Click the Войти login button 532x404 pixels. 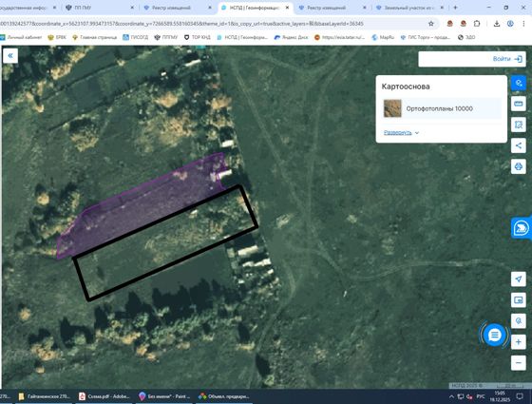pyautogui.click(x=507, y=59)
